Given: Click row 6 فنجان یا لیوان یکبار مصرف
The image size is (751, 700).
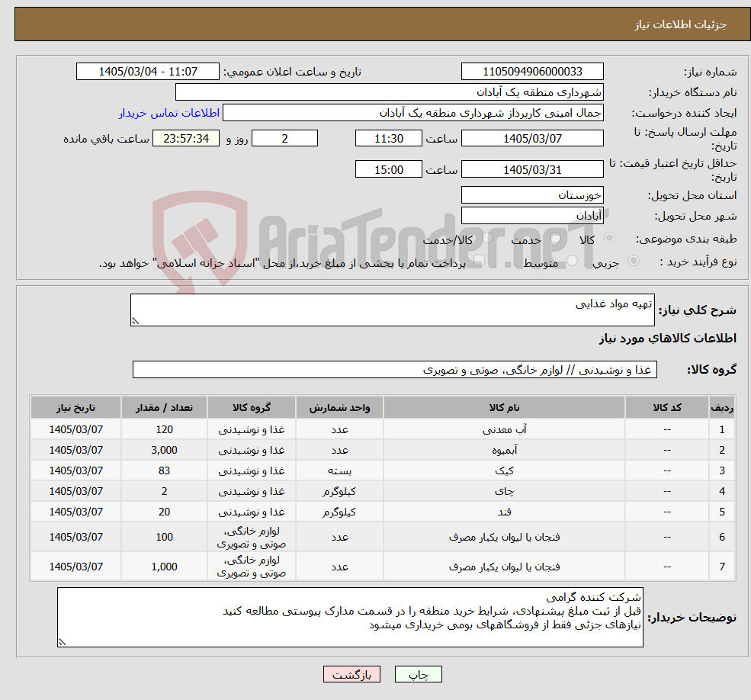Looking at the screenshot, I should pos(504,537).
